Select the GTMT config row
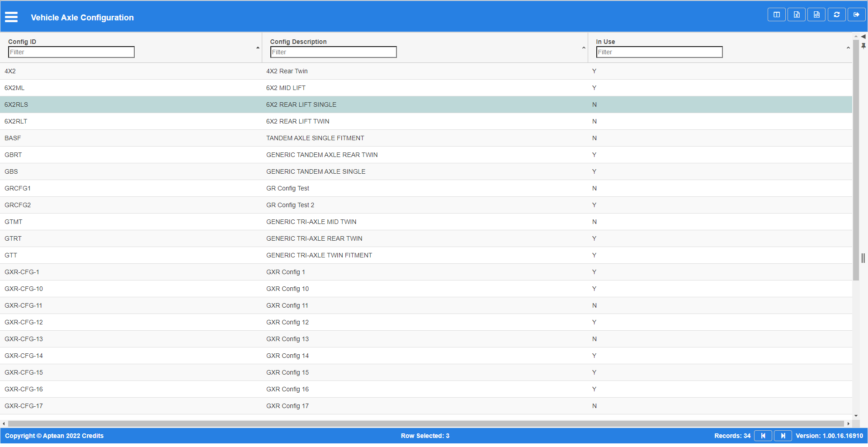 (x=426, y=222)
